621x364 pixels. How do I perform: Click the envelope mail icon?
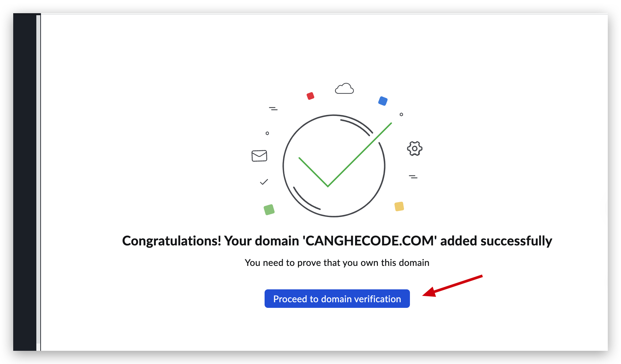pyautogui.click(x=259, y=156)
